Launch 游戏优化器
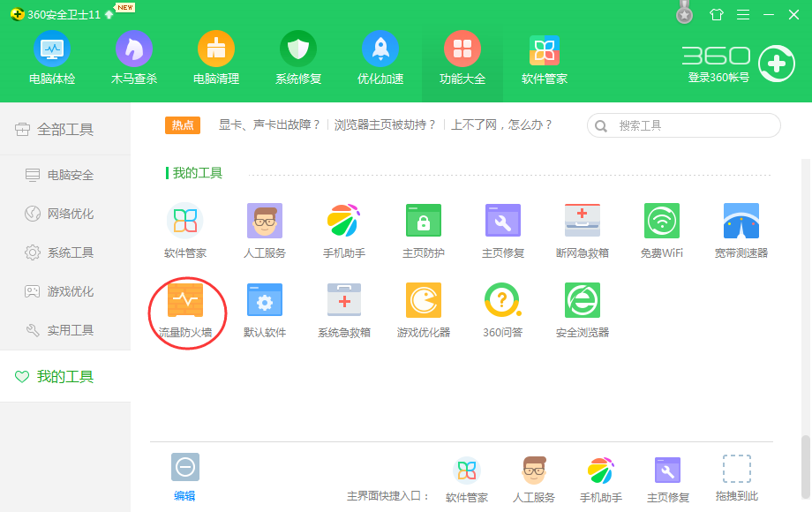The image size is (812, 512). (423, 308)
